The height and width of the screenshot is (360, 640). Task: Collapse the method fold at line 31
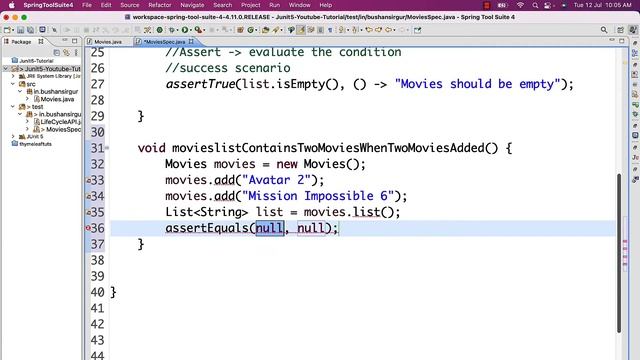(x=107, y=148)
